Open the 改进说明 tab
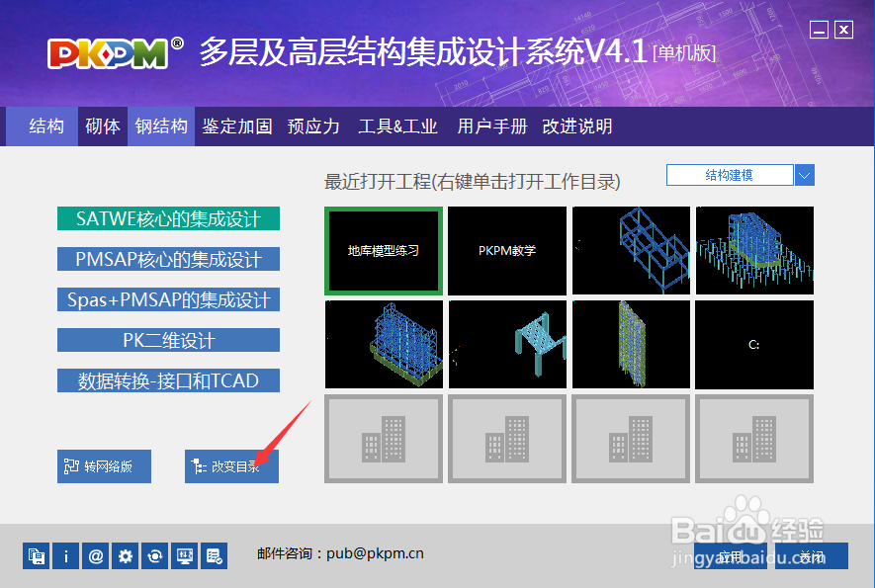 coord(577,126)
